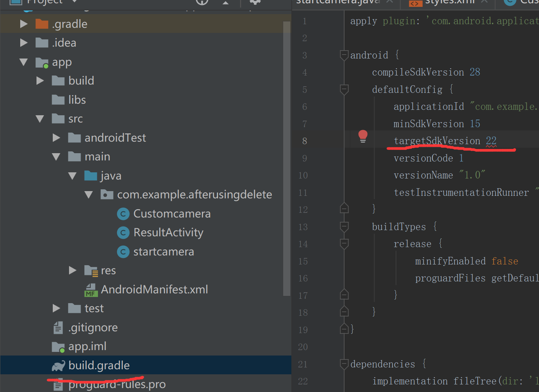The width and height of the screenshot is (539, 392).
Task: Expand the androidTest folder
Action: point(56,138)
